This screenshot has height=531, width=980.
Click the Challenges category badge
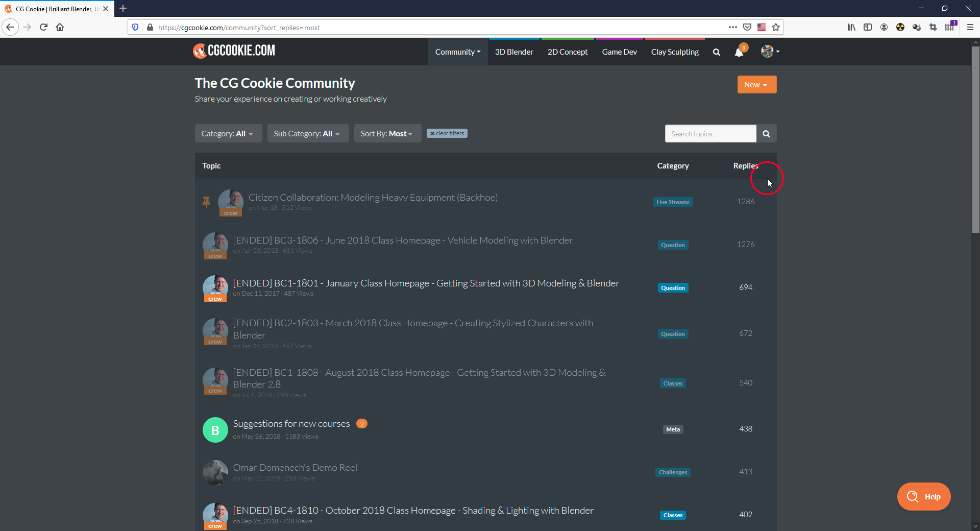(x=673, y=472)
